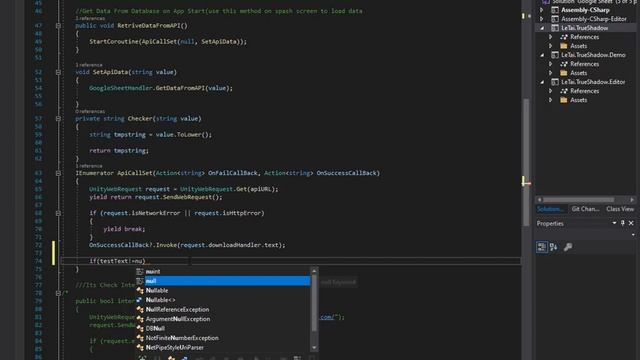Click Assets folder icon under LeTai.TrueShadow
Image resolution: width=640 pixels, height=360 pixels.
coord(564,46)
